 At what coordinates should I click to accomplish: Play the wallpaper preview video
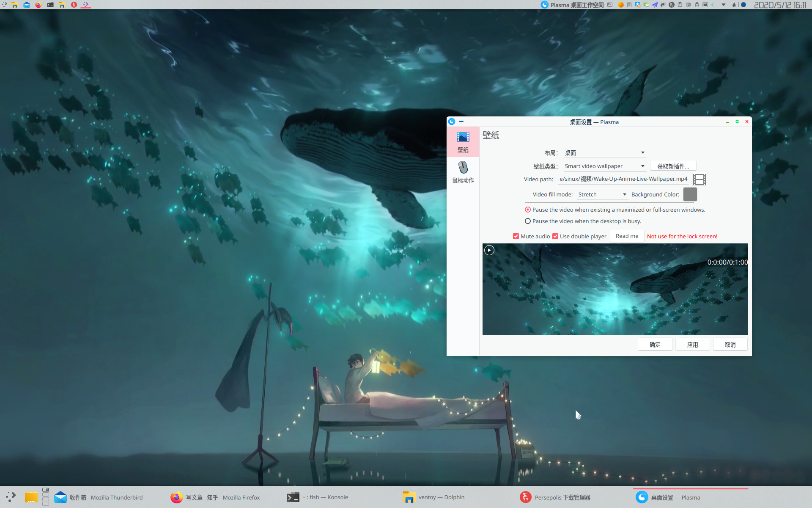click(489, 250)
